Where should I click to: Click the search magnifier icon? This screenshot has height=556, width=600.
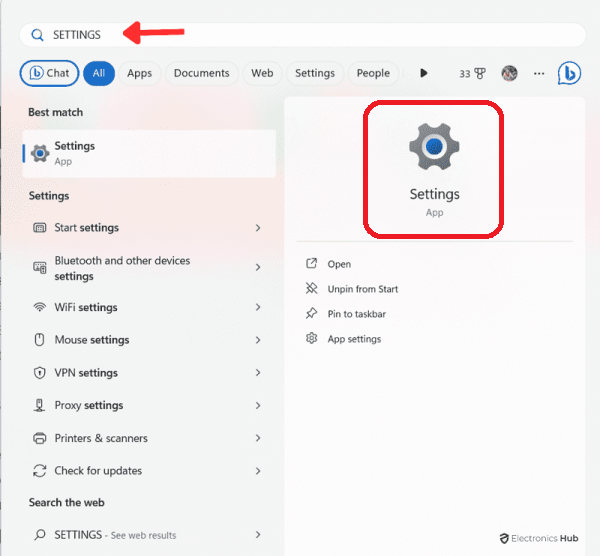coord(37,35)
